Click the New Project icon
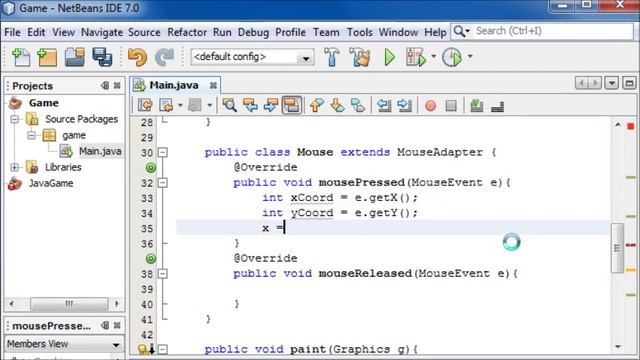 [x=47, y=57]
